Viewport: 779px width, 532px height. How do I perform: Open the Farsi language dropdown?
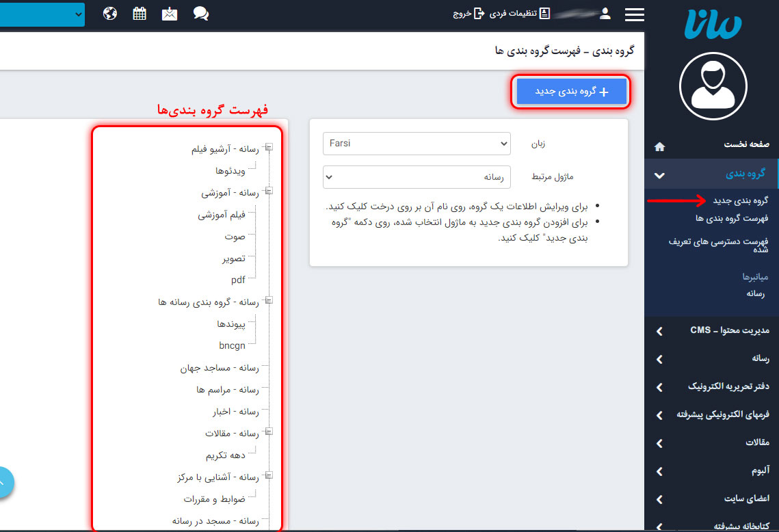pyautogui.click(x=417, y=144)
